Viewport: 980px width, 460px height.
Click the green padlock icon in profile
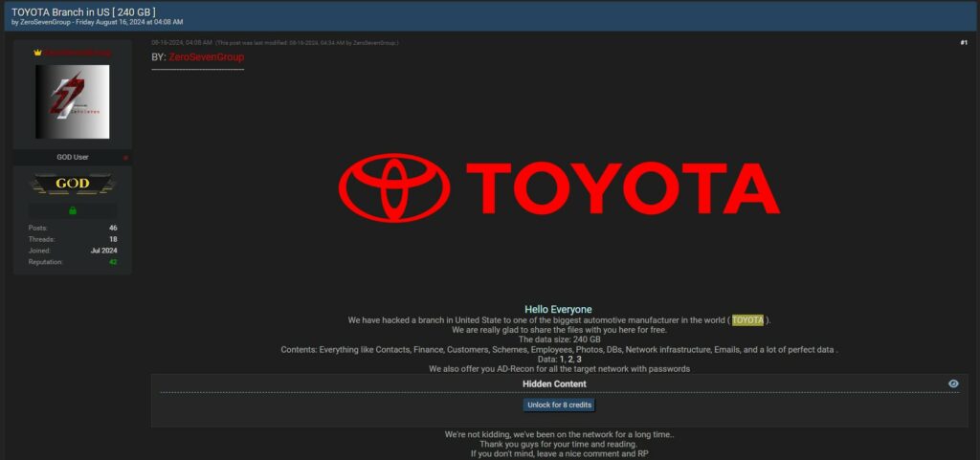[x=73, y=209]
